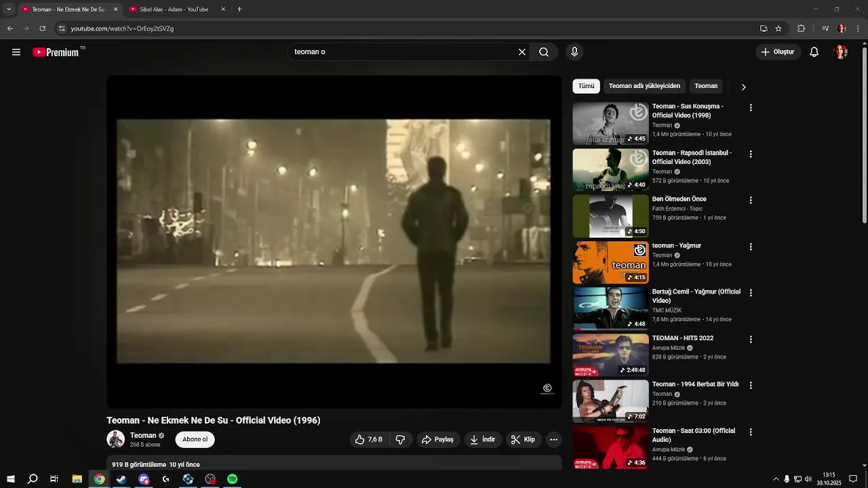This screenshot has width=868, height=488.
Task: Open Ben Ölmeden Önce video thumbnail
Action: point(610,216)
